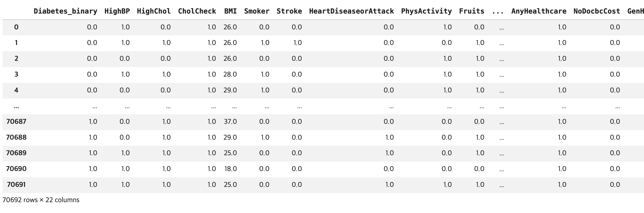
Task: Click row index 70687
Action: point(16,122)
